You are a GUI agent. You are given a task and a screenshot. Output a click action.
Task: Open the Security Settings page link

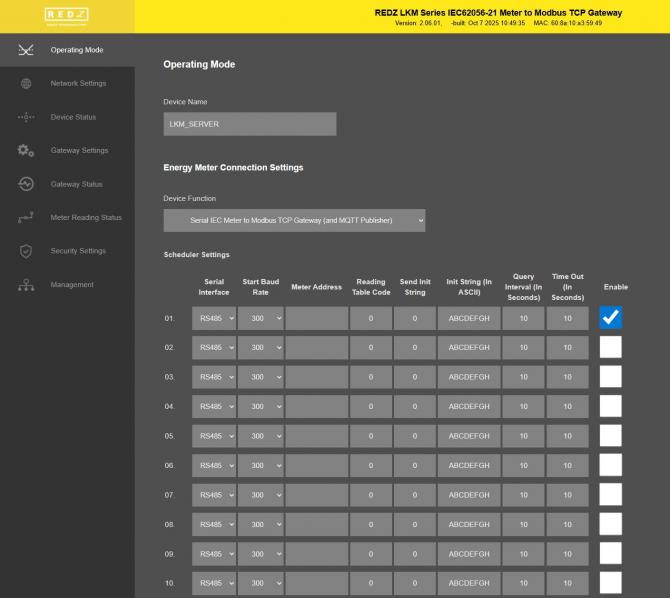(x=78, y=251)
